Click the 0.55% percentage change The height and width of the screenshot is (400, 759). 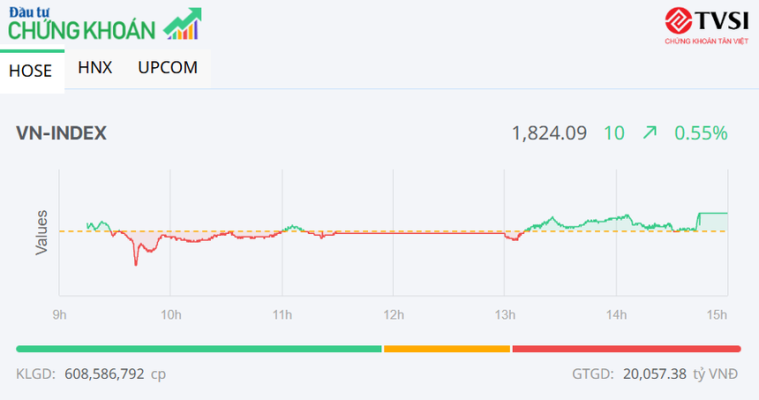700,132
